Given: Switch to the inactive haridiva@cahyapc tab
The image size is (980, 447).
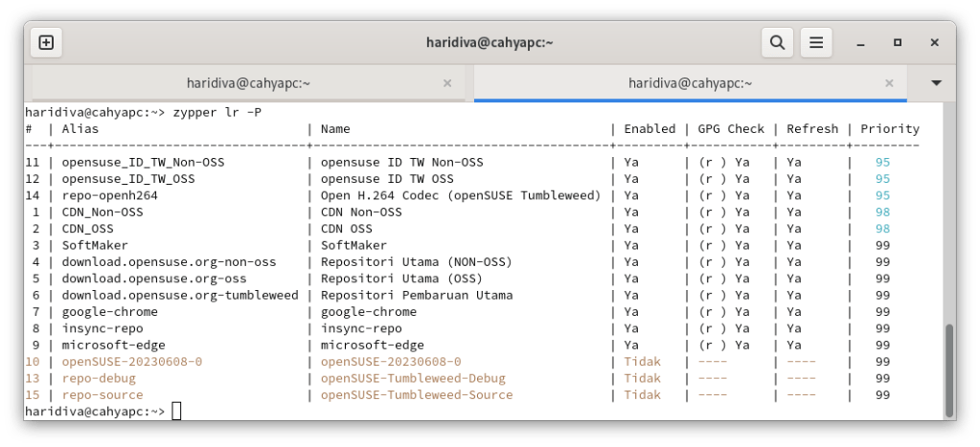Looking at the screenshot, I should click(x=248, y=83).
